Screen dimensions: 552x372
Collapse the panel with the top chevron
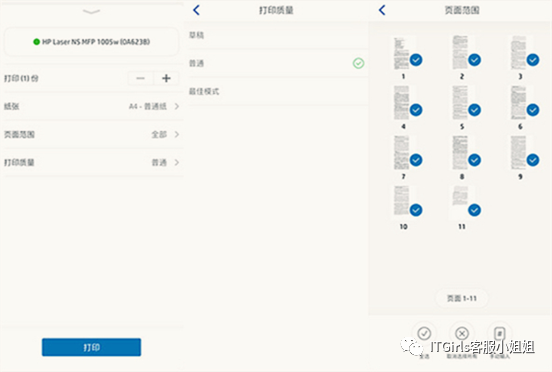pos(92,12)
